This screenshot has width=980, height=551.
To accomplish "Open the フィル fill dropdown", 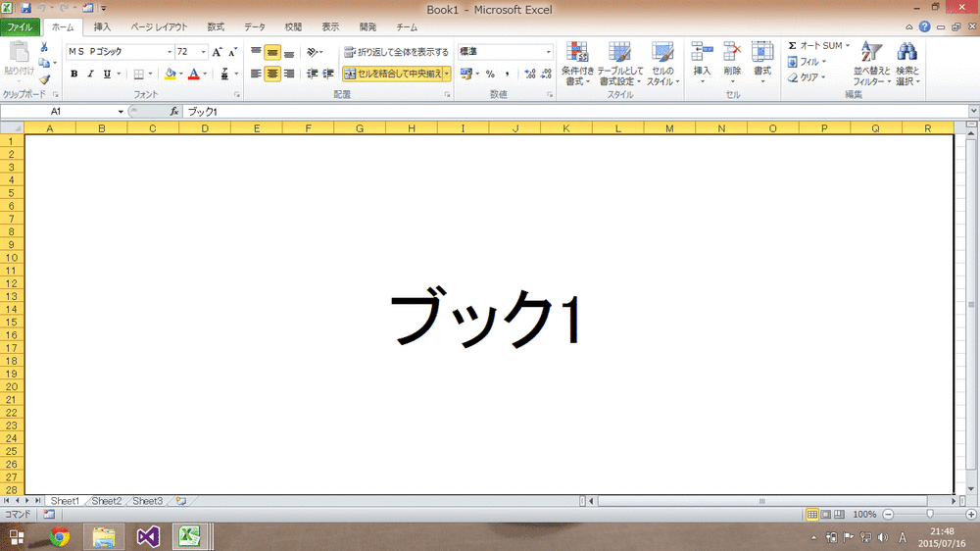I will pos(807,62).
